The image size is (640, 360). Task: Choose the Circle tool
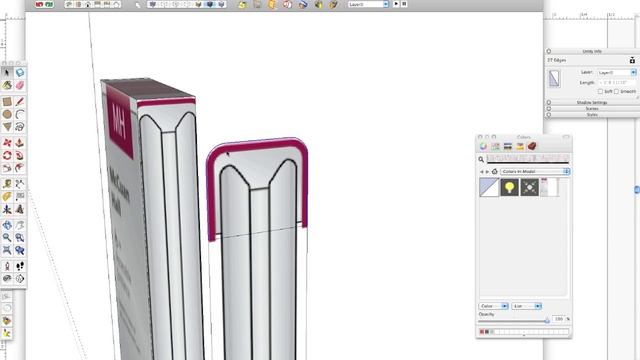pos(7,114)
